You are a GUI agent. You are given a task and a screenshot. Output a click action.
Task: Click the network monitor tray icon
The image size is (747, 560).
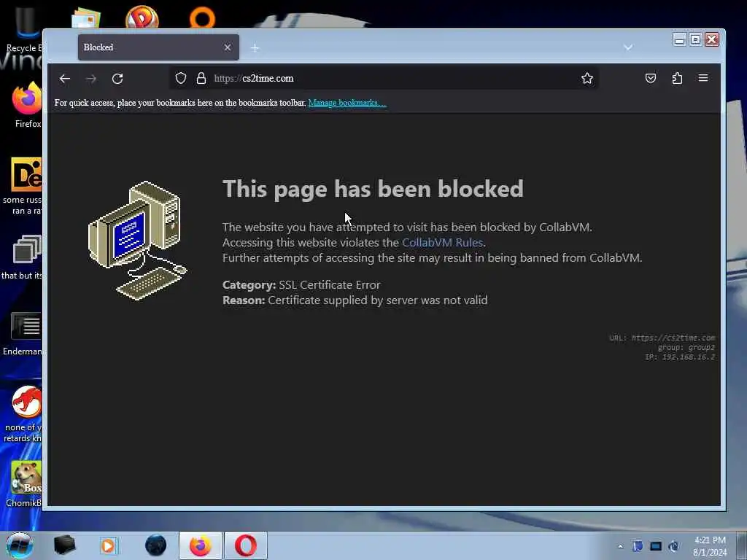pos(656,546)
